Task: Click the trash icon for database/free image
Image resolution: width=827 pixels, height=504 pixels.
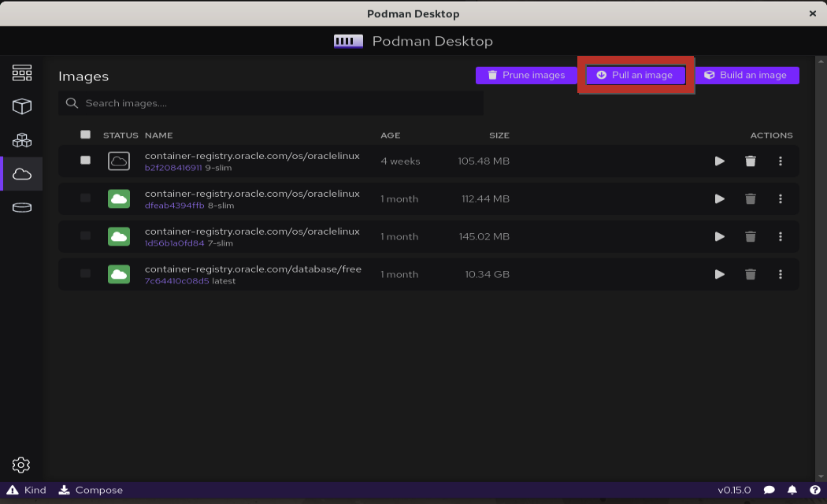Action: tap(751, 275)
